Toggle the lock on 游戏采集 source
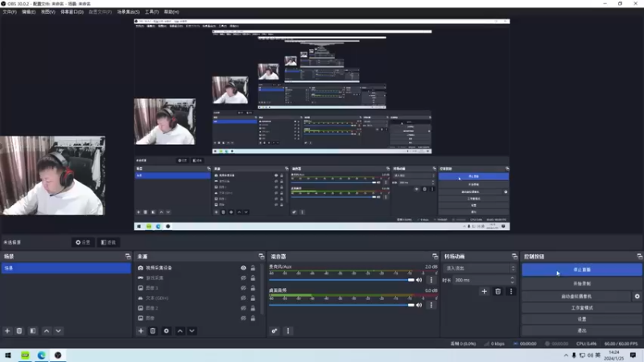The height and width of the screenshot is (362, 644). tap(253, 278)
